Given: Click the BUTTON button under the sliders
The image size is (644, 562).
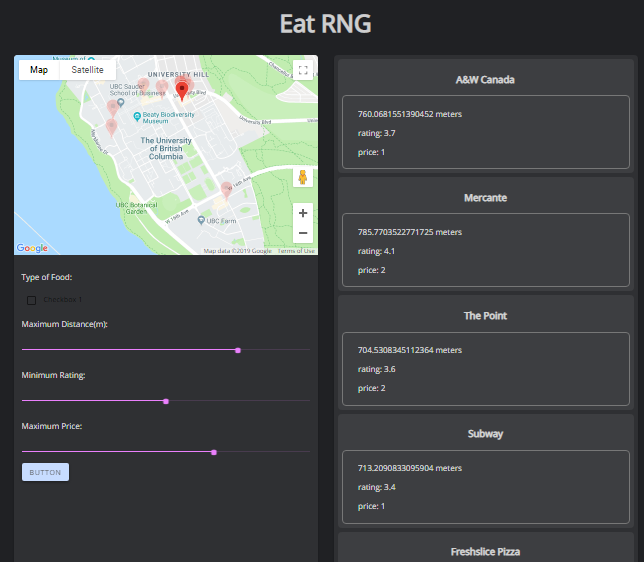Looking at the screenshot, I should click(x=45, y=472).
